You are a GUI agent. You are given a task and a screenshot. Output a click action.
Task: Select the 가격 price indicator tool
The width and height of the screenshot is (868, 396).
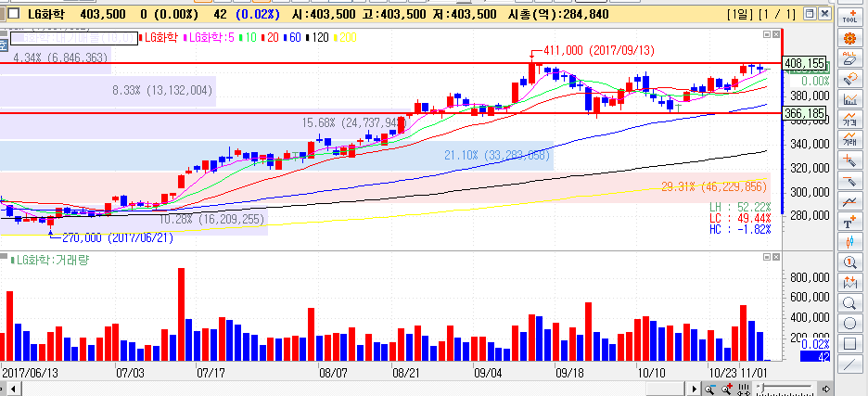pos(849,119)
